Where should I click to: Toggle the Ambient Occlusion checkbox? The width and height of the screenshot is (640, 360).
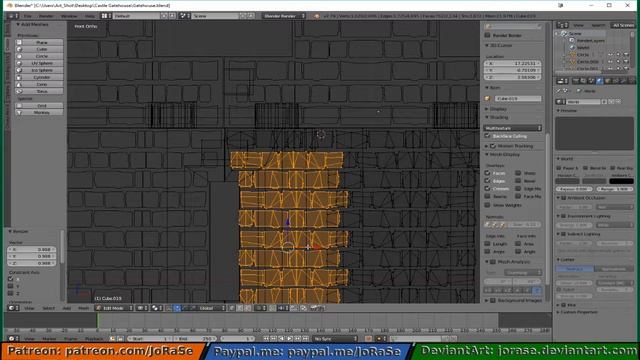[x=564, y=198]
